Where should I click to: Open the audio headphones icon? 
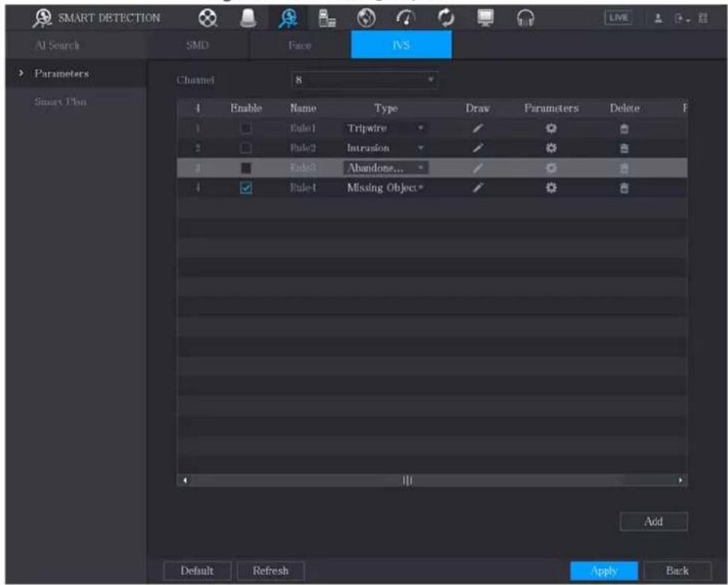[x=525, y=19]
